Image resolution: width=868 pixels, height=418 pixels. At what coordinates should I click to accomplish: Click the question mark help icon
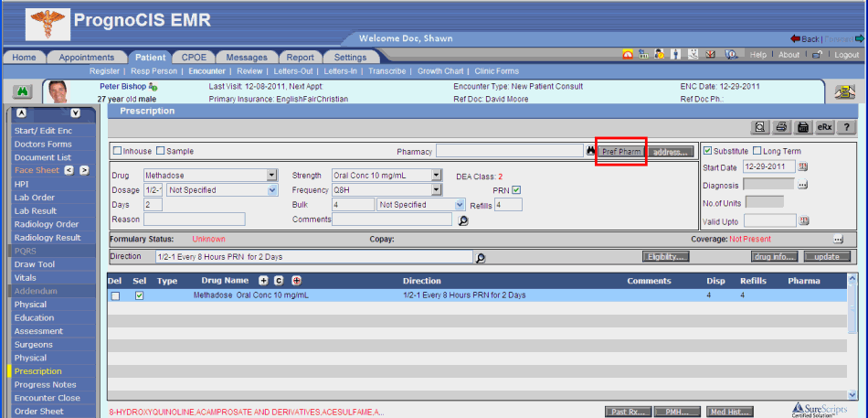846,127
